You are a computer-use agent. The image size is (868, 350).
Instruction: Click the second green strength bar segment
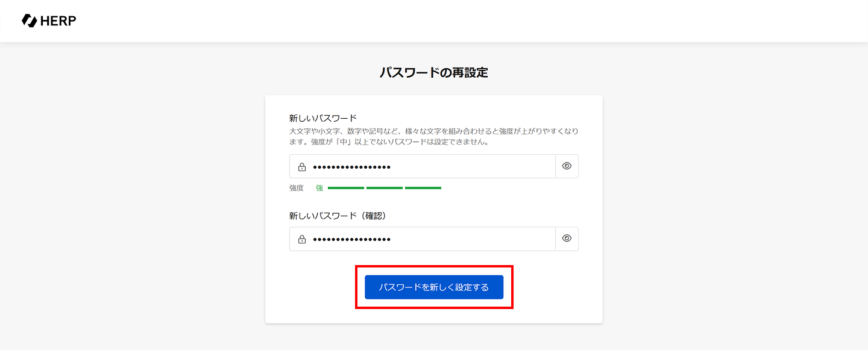[x=385, y=188]
